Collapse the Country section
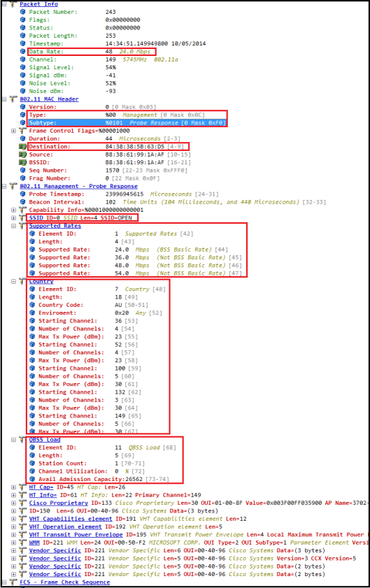Image resolution: width=370 pixels, height=588 pixels. tap(13, 281)
